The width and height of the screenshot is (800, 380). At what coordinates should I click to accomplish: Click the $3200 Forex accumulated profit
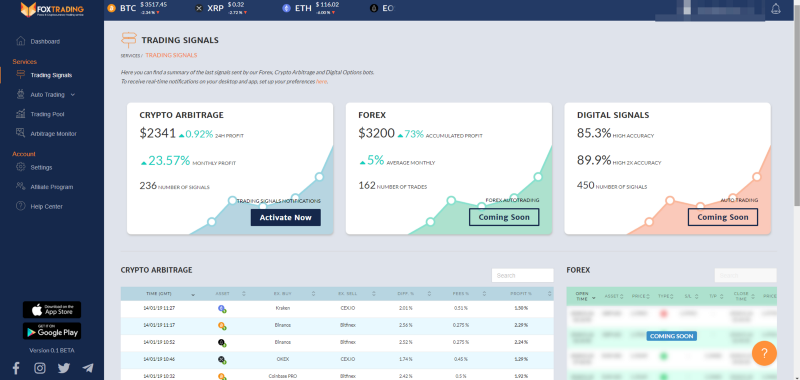[x=377, y=133]
